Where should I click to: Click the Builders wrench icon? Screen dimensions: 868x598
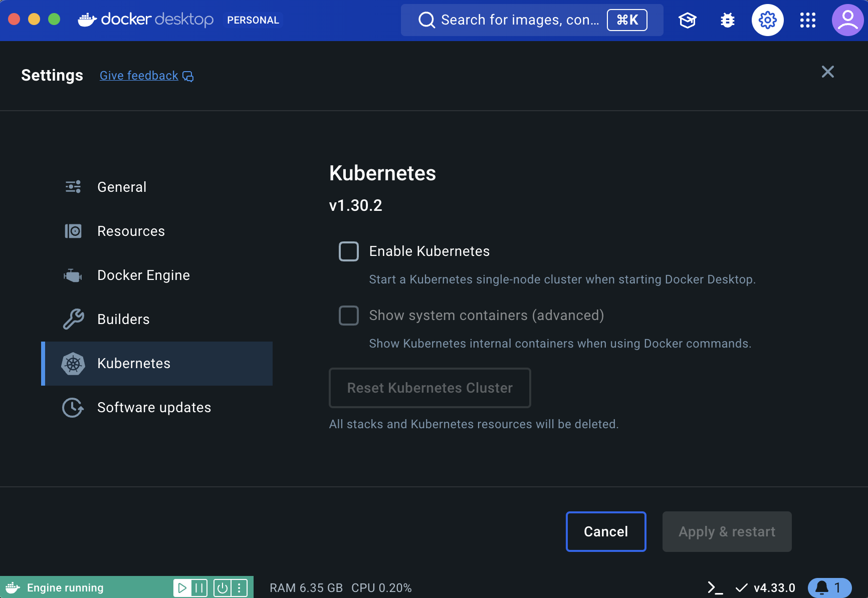(x=73, y=319)
